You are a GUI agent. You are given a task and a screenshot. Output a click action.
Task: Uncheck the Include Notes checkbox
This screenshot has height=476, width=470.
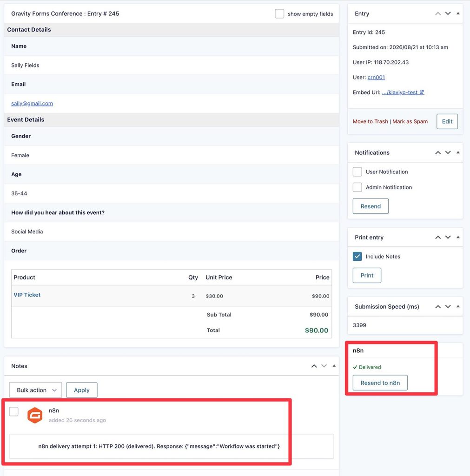click(x=357, y=257)
